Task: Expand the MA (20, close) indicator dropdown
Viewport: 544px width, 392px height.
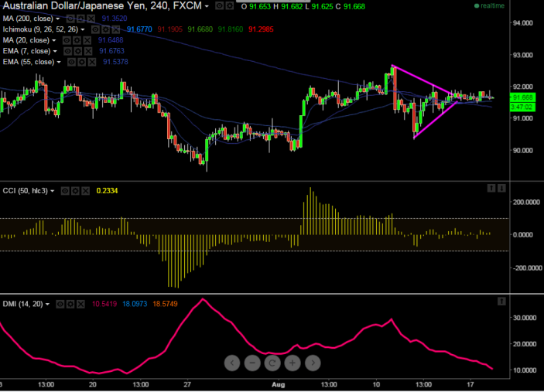Action: pyautogui.click(x=53, y=40)
